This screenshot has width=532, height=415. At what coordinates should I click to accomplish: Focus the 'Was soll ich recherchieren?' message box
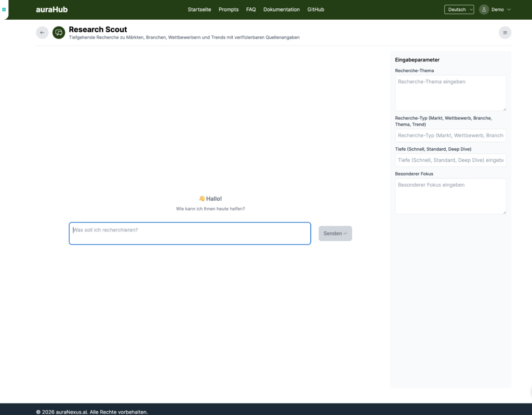point(190,234)
